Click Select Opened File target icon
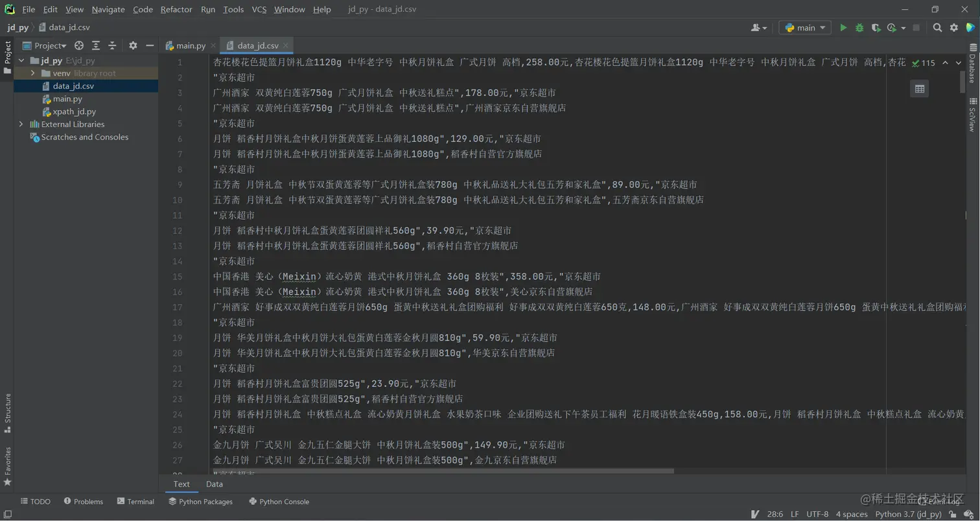The width and height of the screenshot is (980, 521). [79, 45]
